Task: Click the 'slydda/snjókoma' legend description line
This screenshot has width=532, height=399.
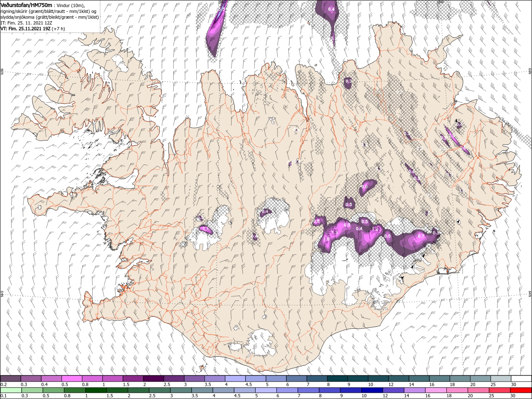Action: click(x=49, y=17)
